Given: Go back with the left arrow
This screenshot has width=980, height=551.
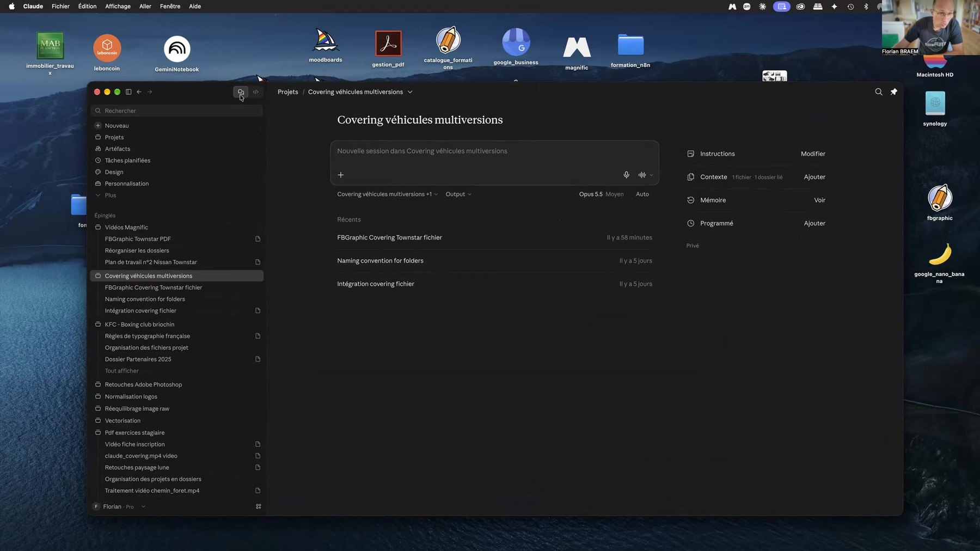Looking at the screenshot, I should tap(139, 92).
